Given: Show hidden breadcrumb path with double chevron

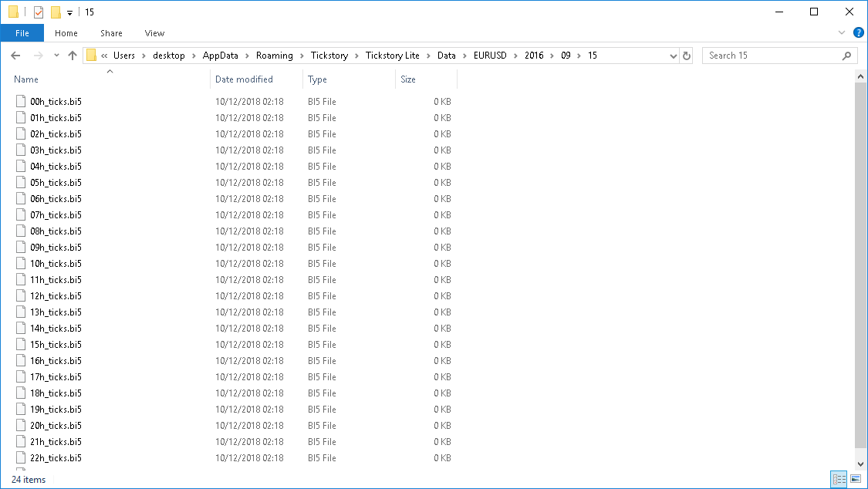Looking at the screenshot, I should pyautogui.click(x=104, y=56).
